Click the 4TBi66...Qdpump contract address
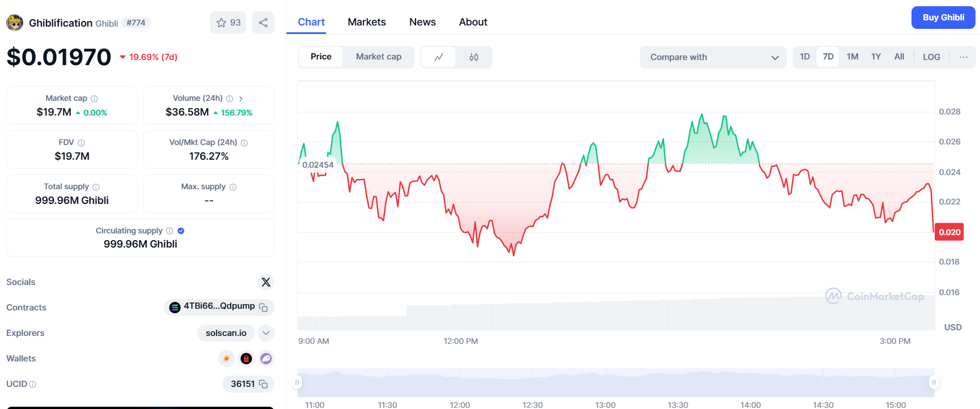Image resolution: width=980 pixels, height=409 pixels. tap(219, 306)
